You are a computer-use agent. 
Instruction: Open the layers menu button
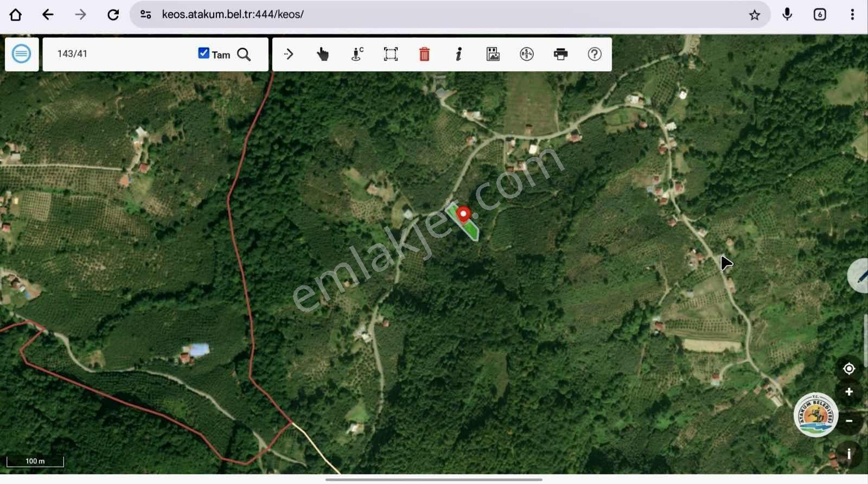22,54
